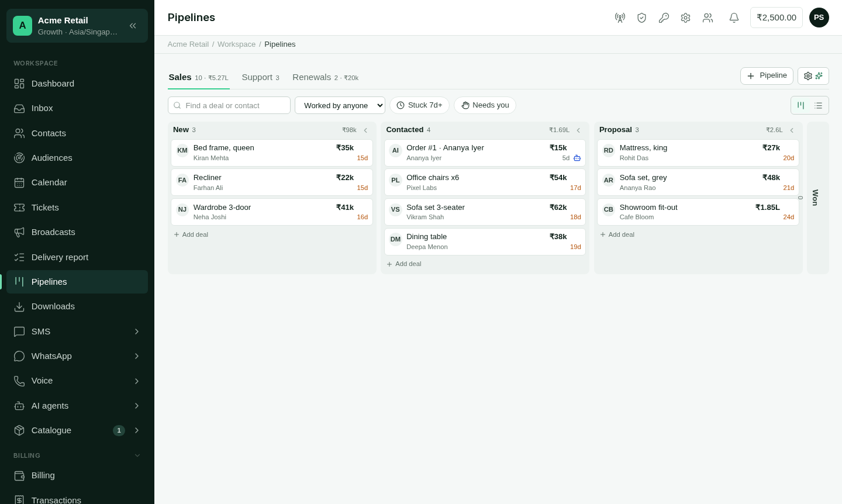
Task: Open Contacts in the sidebar menu
Action: coord(77,133)
